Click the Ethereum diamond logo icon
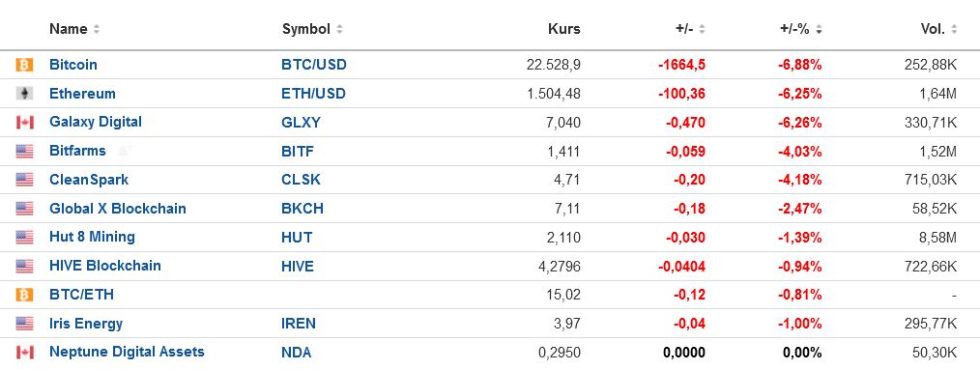Viewport: 980px width, 370px height. pyautogui.click(x=24, y=94)
